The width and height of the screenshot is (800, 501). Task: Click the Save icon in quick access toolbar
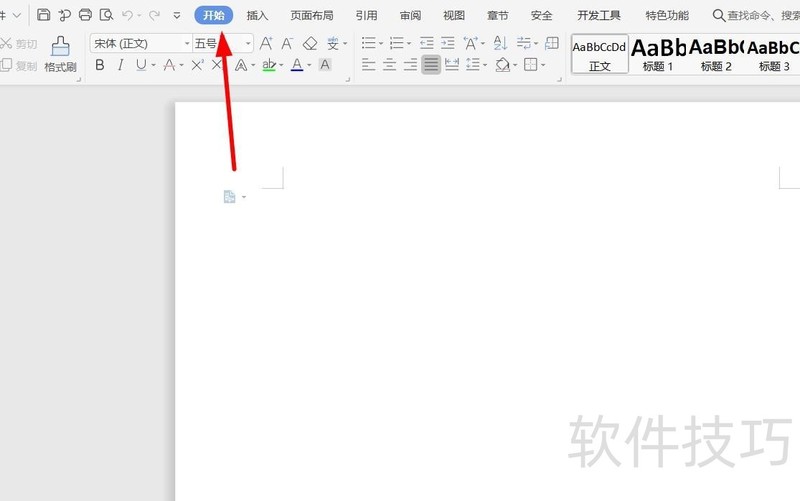(x=43, y=15)
